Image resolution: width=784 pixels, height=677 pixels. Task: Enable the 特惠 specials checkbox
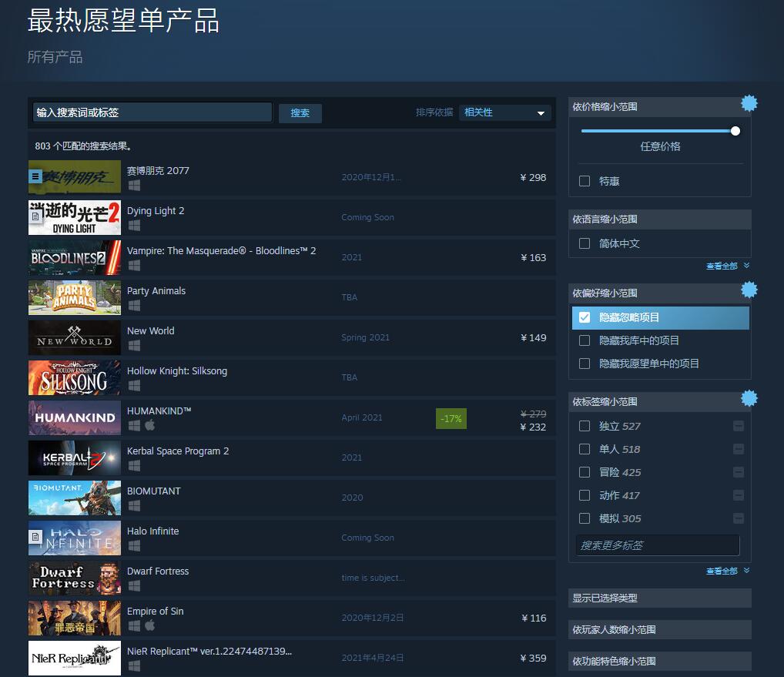tap(584, 181)
